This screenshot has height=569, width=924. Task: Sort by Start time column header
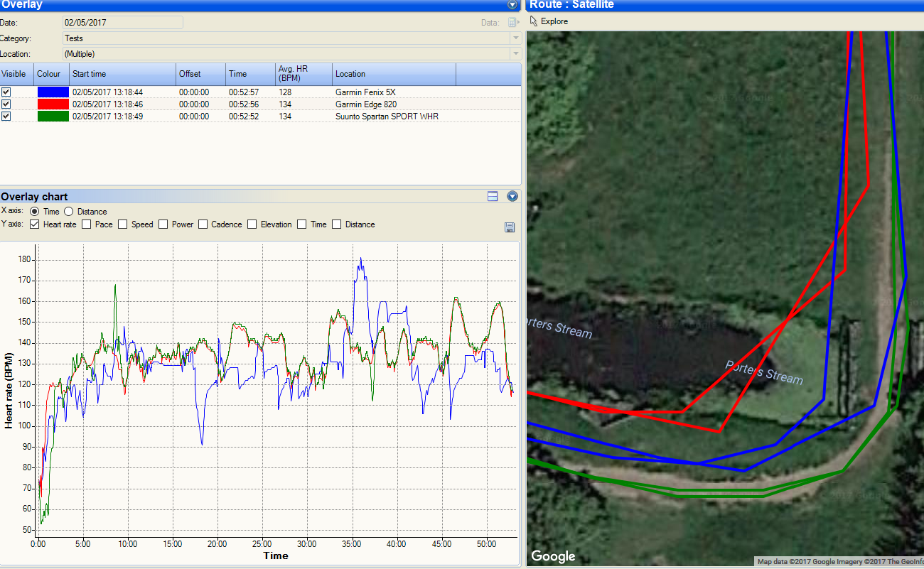[x=122, y=74]
